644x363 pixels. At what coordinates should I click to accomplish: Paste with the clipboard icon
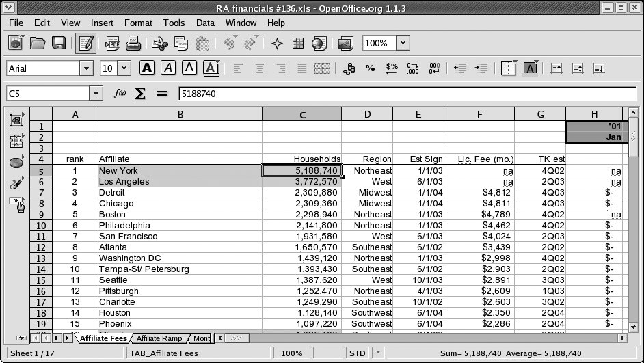(202, 43)
